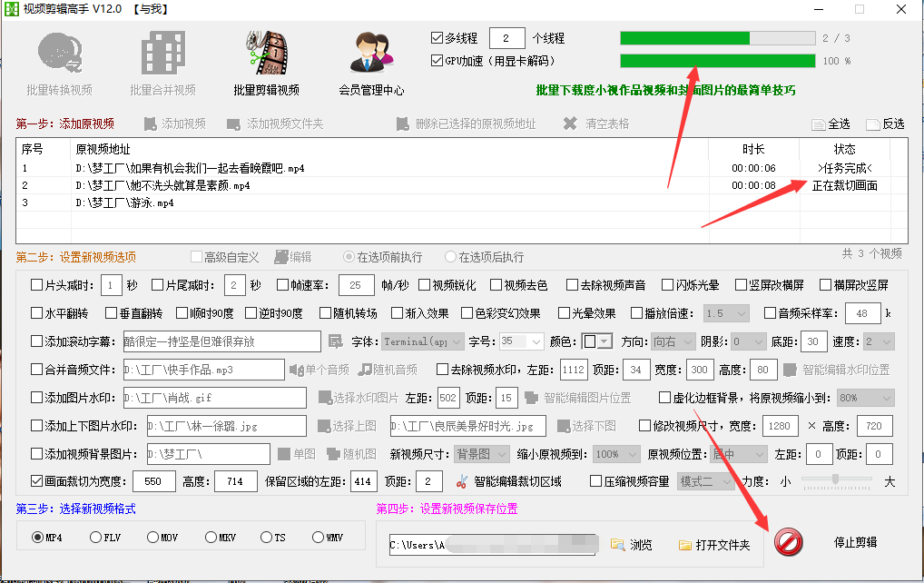
Task: Click the subtitle font picker icon
Action: tap(335, 341)
